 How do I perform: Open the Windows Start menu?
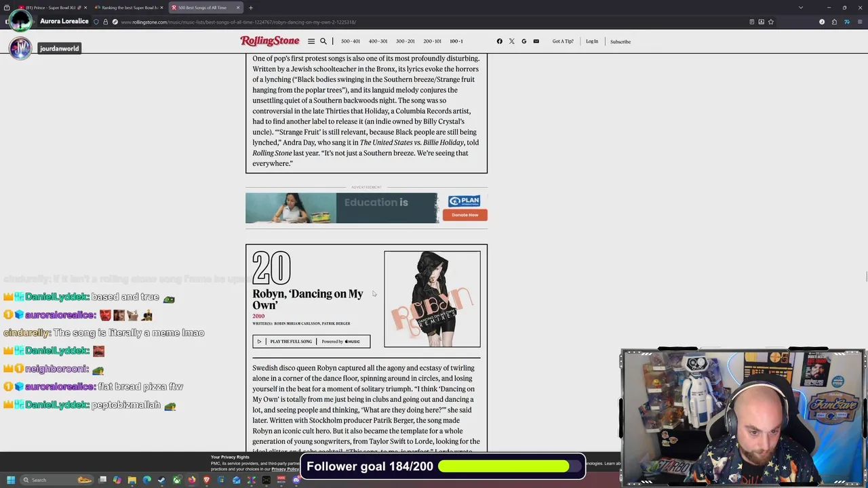tap(11, 480)
